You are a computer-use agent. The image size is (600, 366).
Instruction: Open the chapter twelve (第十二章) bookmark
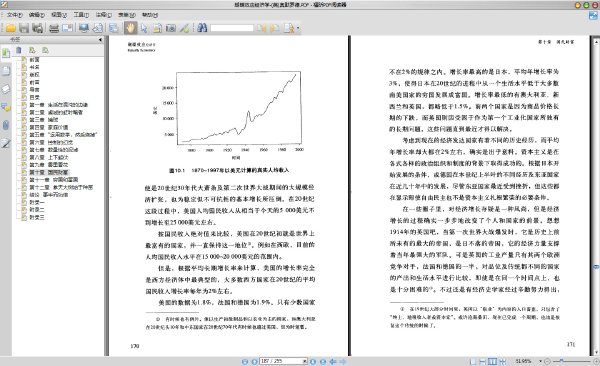click(x=61, y=187)
